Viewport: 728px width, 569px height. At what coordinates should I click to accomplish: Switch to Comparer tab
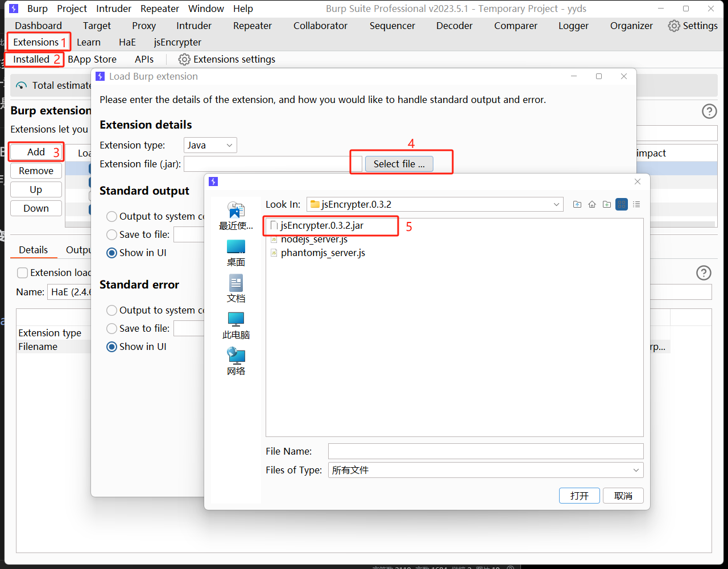[516, 26]
